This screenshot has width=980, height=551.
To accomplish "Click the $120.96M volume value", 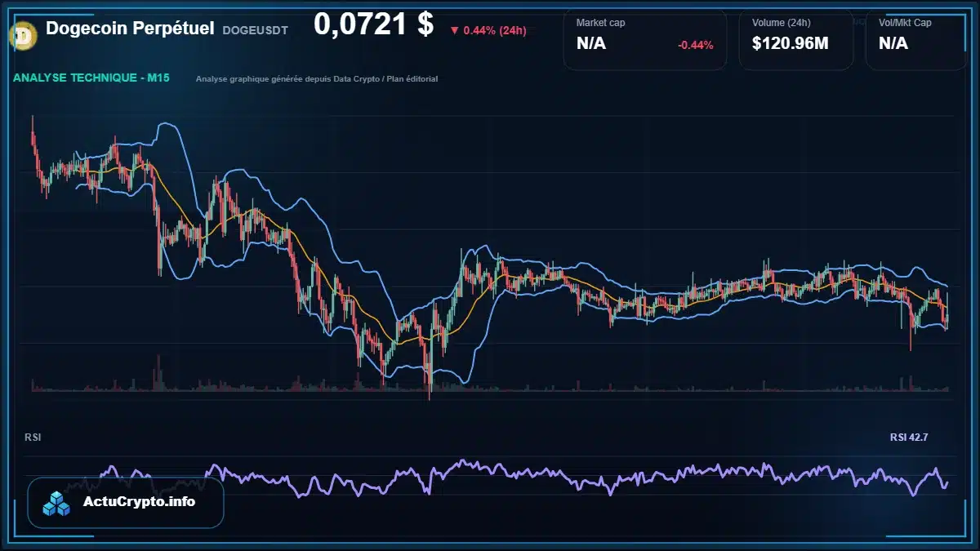I will point(791,44).
